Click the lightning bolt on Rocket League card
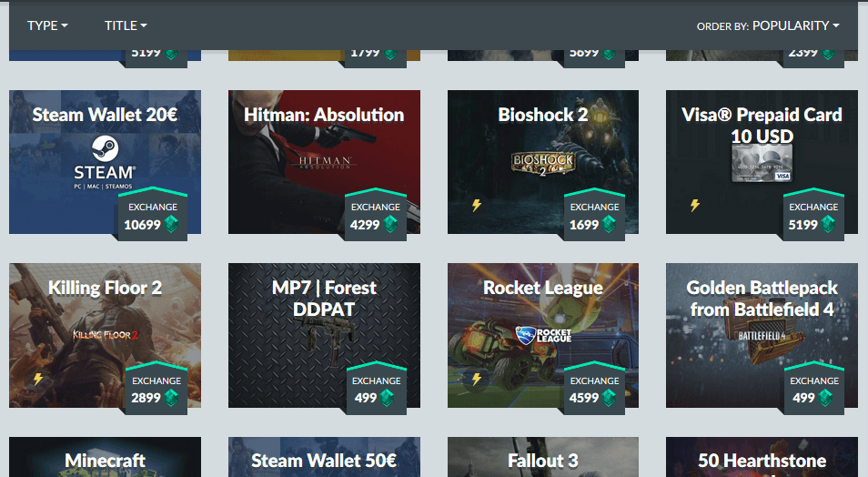 pos(477,379)
